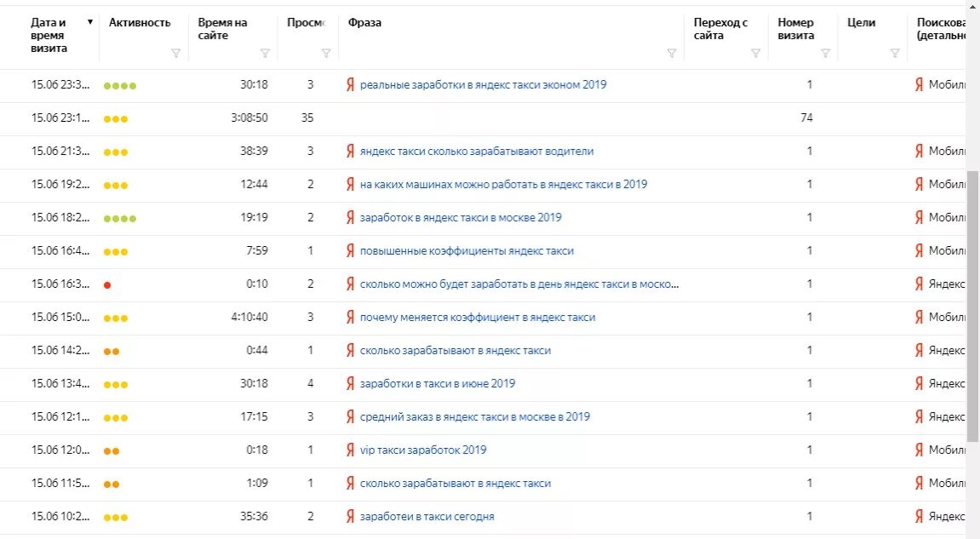Image resolution: width=980 pixels, height=539 pixels.
Task: Click the Номер визита column header
Action: point(796,29)
